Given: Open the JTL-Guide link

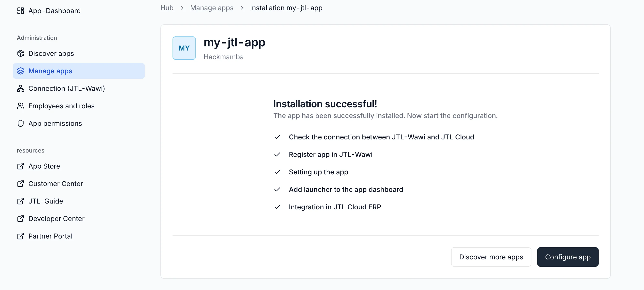Looking at the screenshot, I should (79, 201).
